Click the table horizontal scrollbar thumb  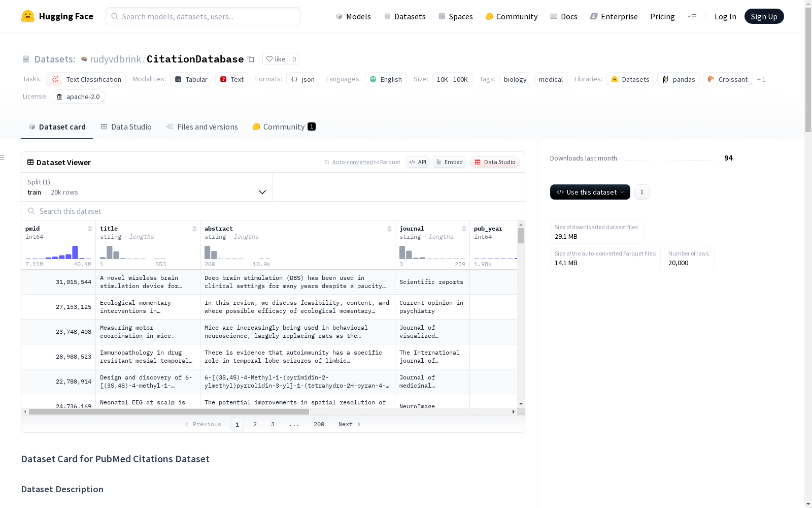click(169, 411)
